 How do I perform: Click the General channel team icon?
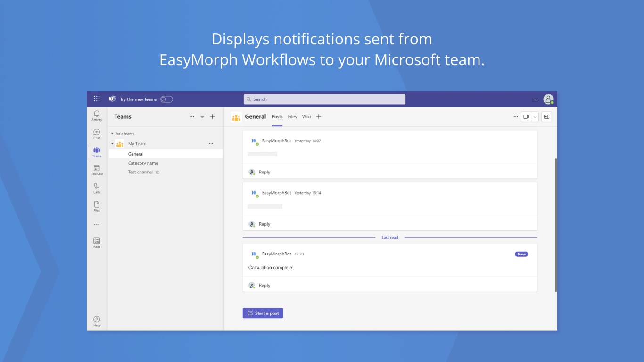(236, 117)
